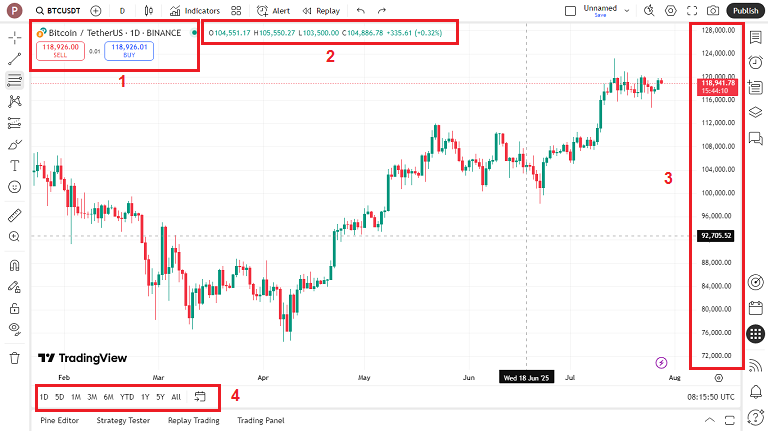Viewport: 768px width, 431px height.
Task: Click the Replay playback button
Action: [322, 10]
